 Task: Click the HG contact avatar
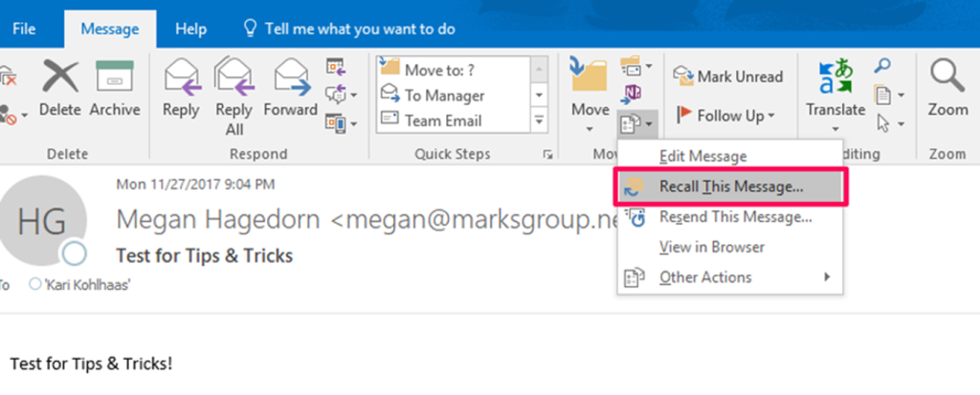(41, 221)
